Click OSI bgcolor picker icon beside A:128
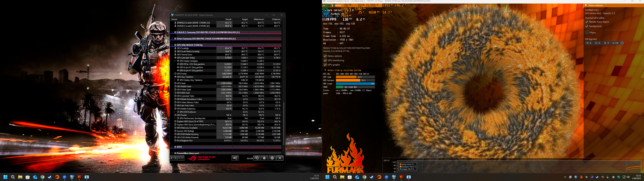Viewport: 644px width, 181px height. [x=622, y=43]
